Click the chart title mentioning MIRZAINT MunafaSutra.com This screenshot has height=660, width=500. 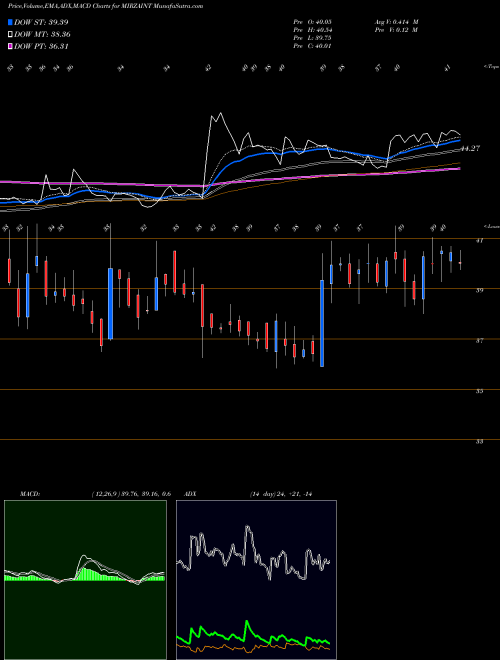pyautogui.click(x=106, y=6)
